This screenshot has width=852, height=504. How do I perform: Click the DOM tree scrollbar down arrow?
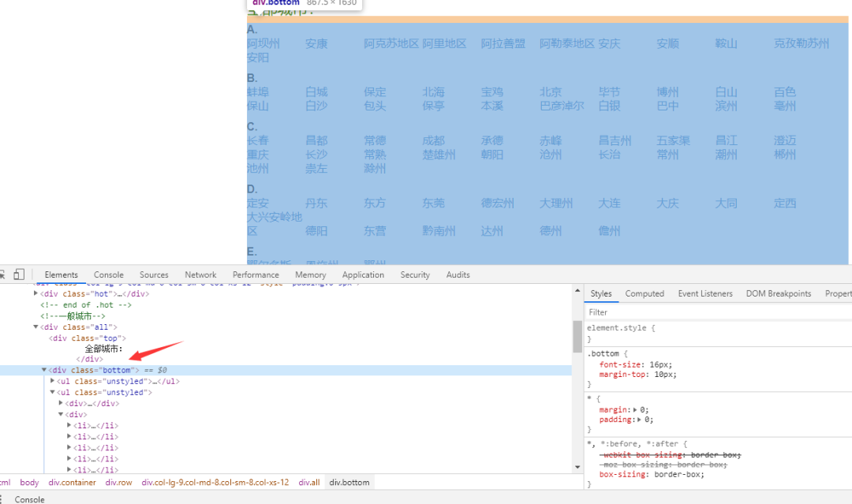(577, 467)
